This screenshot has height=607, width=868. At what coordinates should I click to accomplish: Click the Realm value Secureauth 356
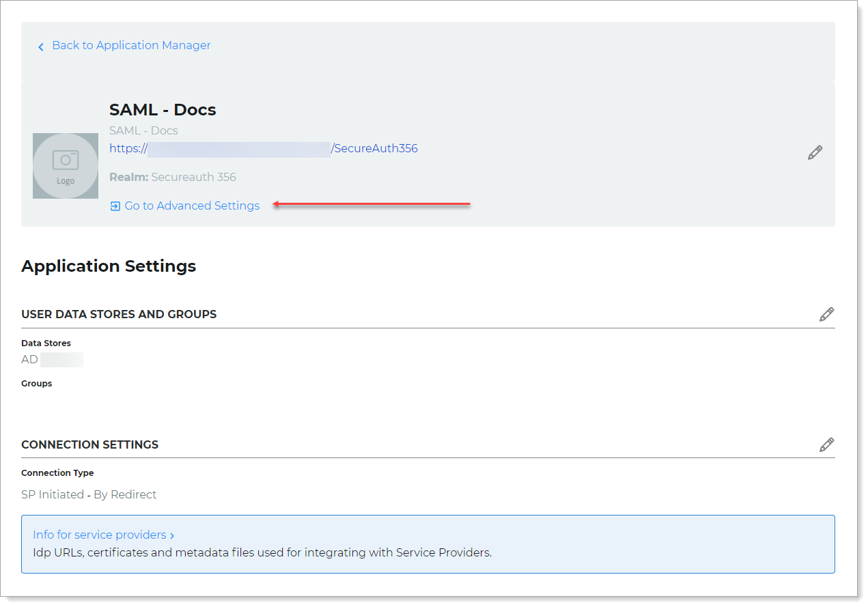tap(193, 177)
